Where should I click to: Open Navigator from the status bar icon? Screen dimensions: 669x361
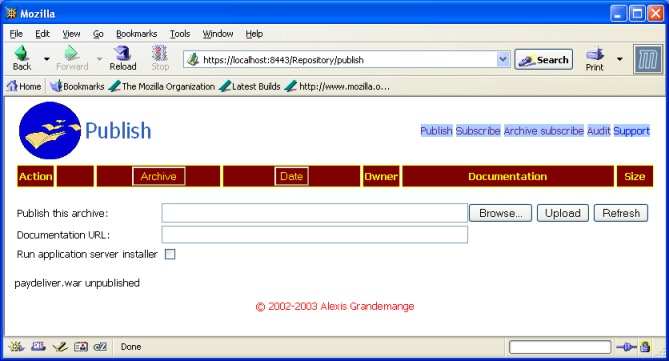click(x=16, y=347)
